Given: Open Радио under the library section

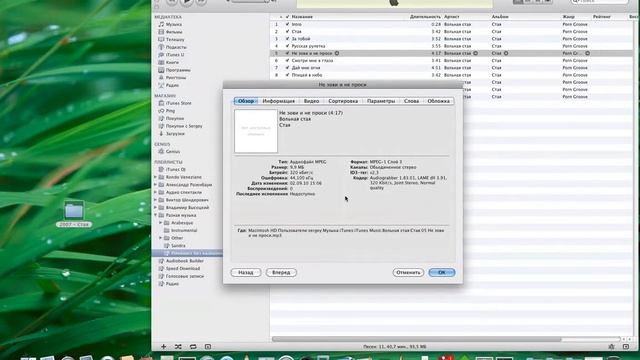Looking at the screenshot, I should [x=172, y=85].
